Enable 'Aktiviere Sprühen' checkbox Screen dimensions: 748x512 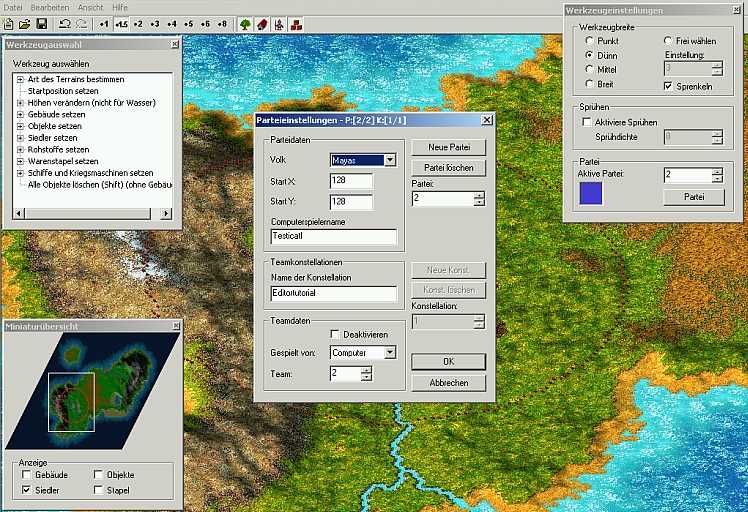587,122
